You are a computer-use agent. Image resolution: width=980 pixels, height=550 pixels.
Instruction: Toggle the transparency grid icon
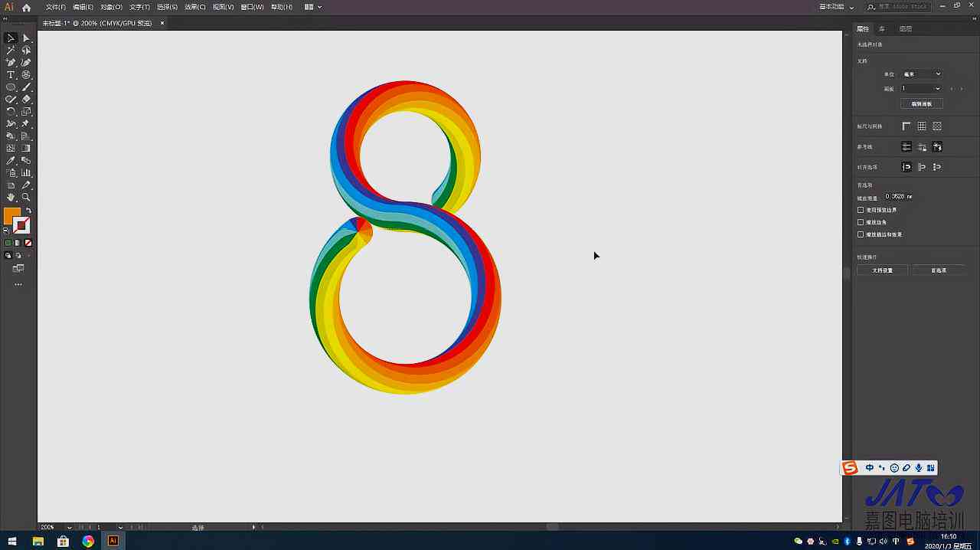coord(937,126)
